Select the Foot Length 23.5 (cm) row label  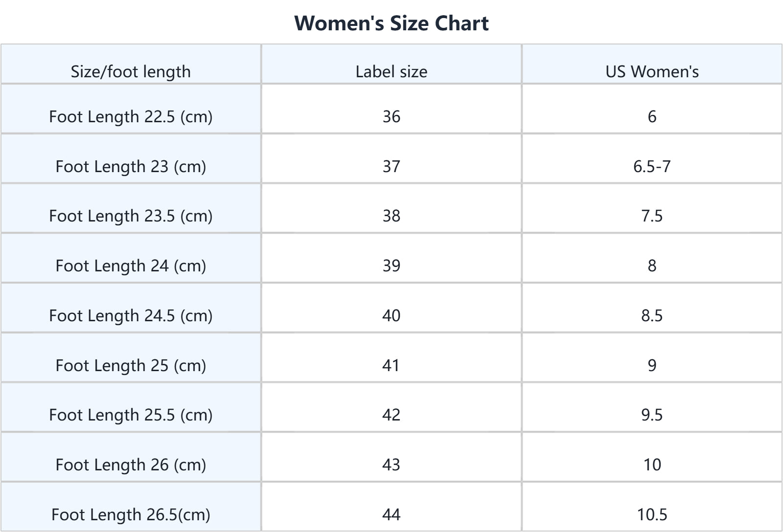(x=131, y=216)
